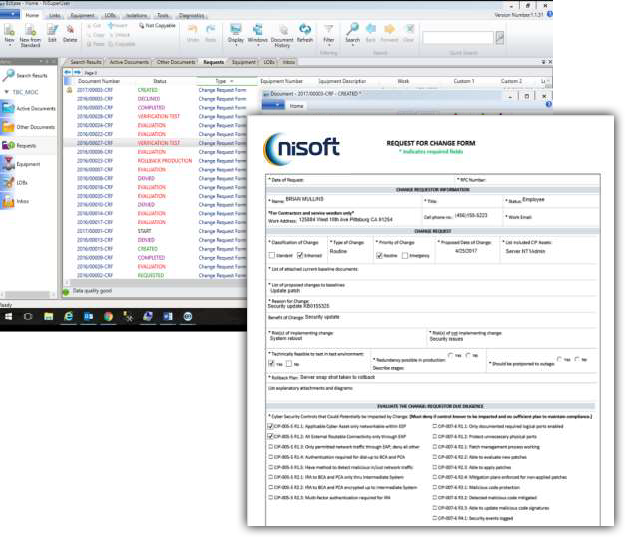Open the main application menu dropdown
This screenshot has height=553, width=636.
9,14
